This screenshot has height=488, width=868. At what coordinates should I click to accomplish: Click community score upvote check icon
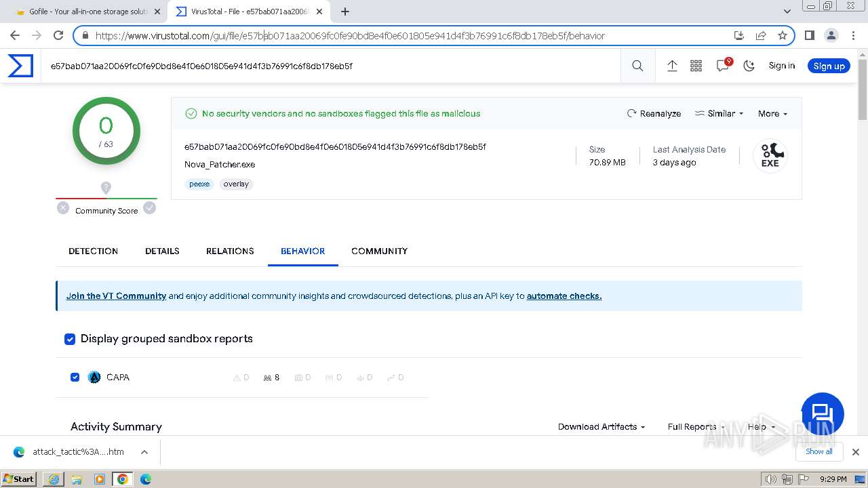150,208
